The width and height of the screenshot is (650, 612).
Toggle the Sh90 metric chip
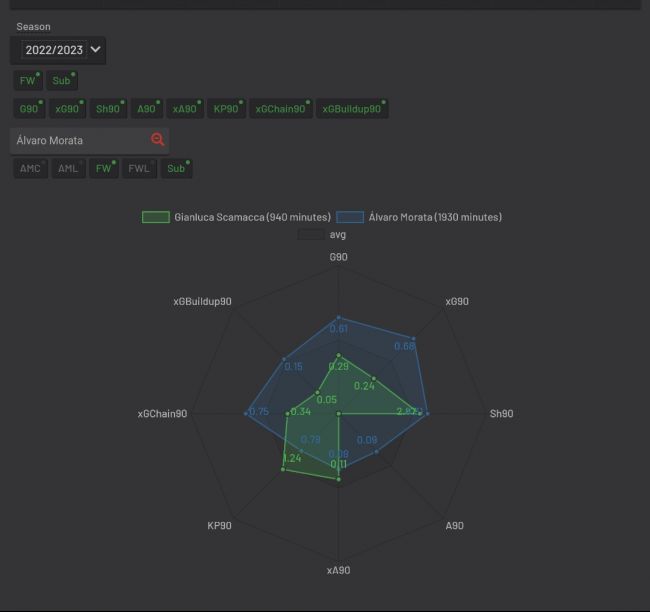[x=108, y=109]
